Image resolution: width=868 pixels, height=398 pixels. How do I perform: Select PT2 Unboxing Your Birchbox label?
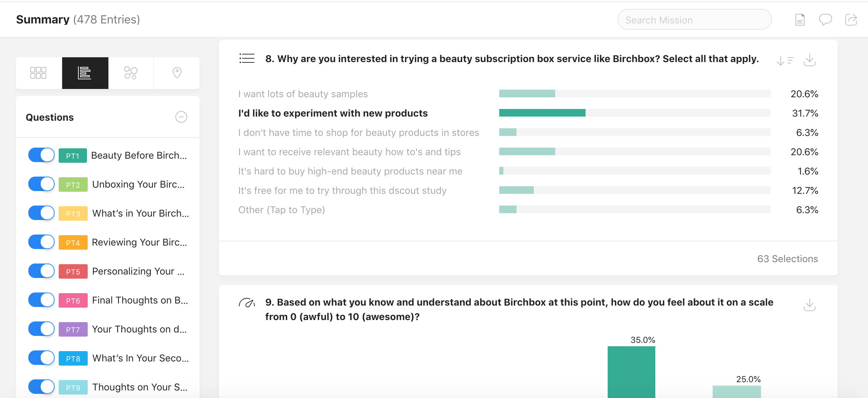pos(138,185)
